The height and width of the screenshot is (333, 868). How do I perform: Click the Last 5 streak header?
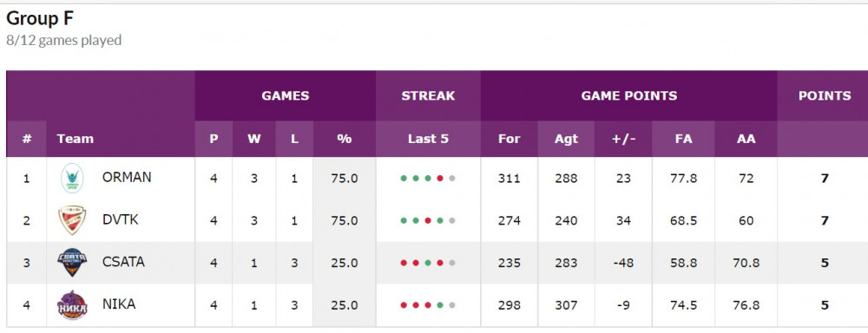[428, 139]
